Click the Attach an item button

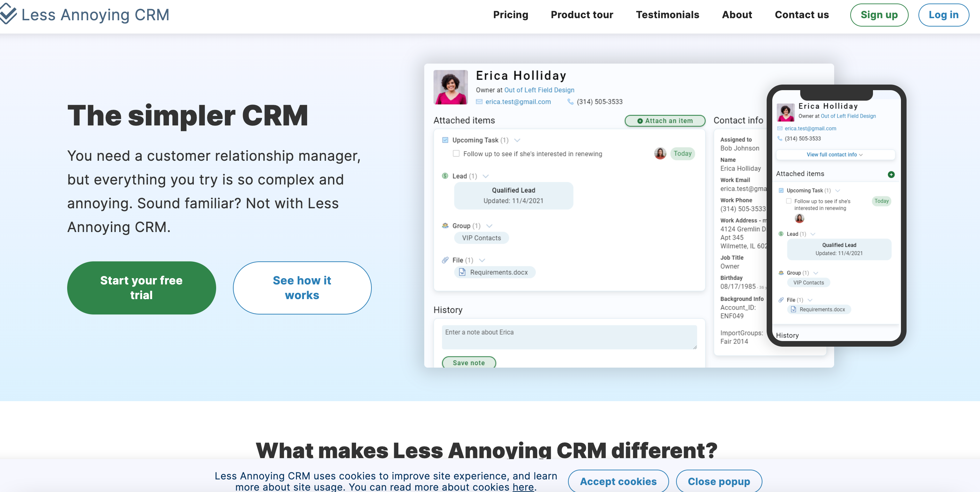pos(665,121)
